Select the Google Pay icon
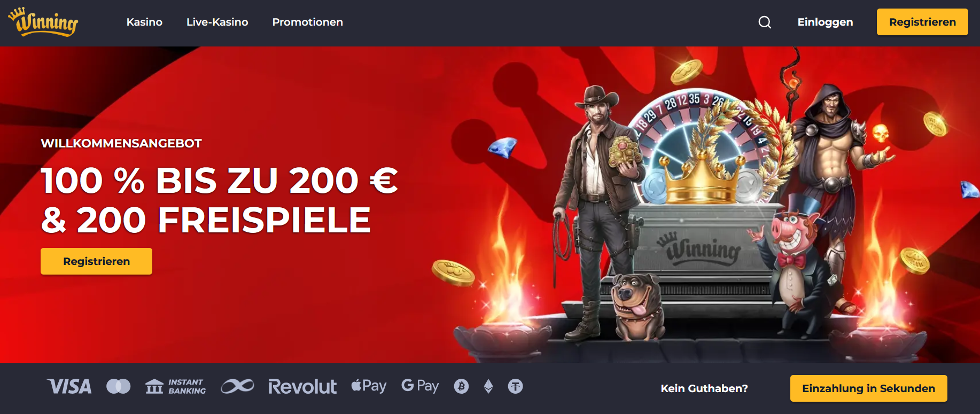Screen dimensions: 980x414 click(420, 386)
